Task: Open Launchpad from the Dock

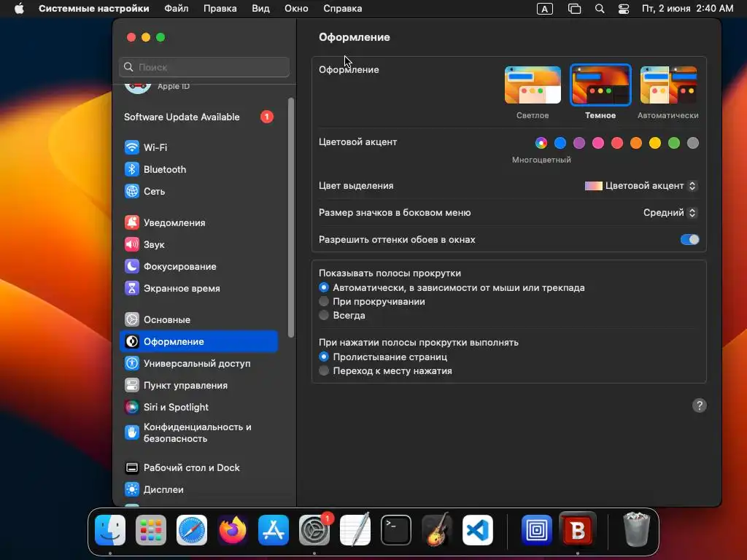Action: [151, 530]
